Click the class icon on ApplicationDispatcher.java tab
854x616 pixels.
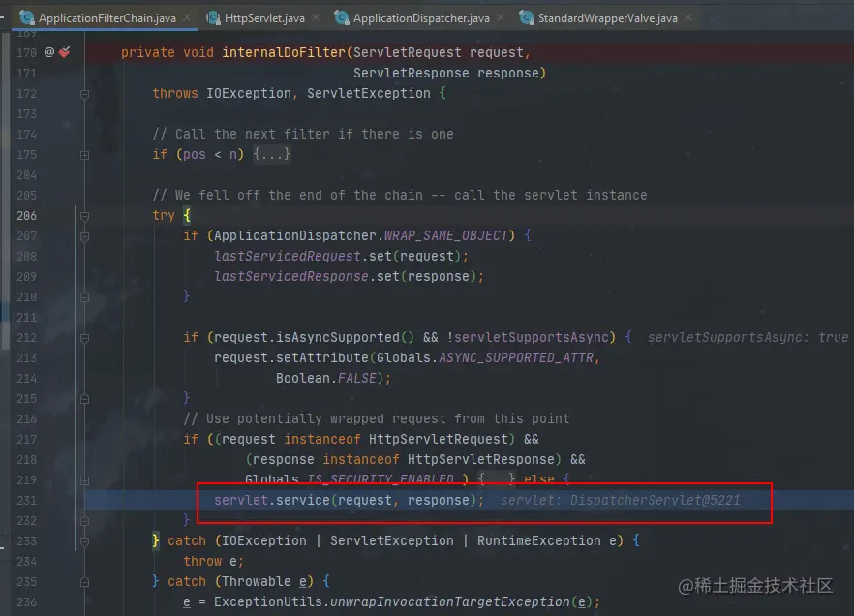pyautogui.click(x=342, y=18)
